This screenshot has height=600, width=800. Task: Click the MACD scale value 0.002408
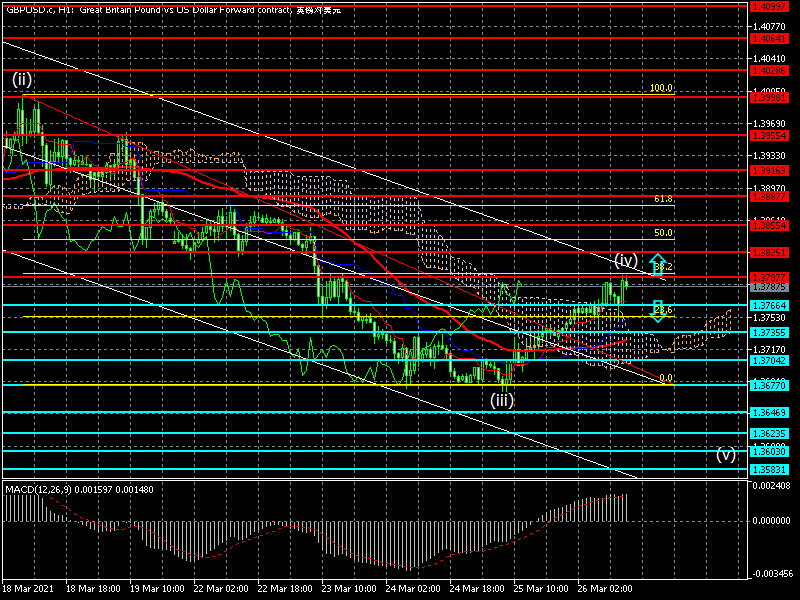[771, 486]
